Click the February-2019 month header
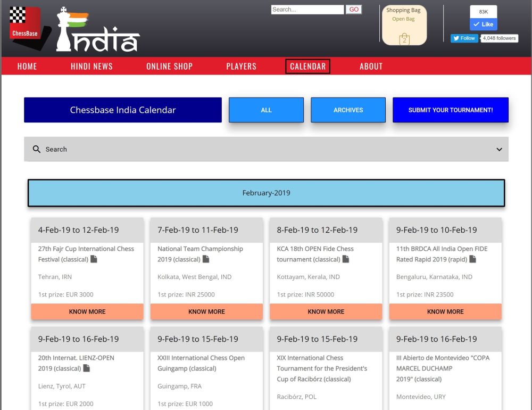The width and height of the screenshot is (532, 410). 266,193
